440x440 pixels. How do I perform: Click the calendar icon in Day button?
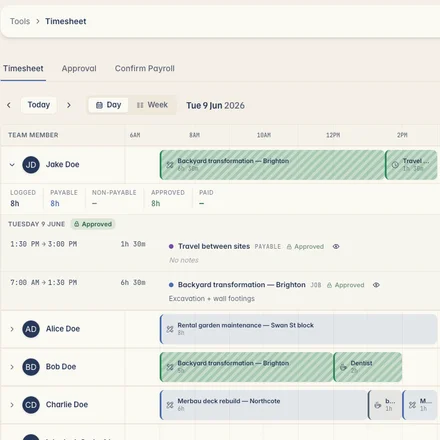(99, 105)
